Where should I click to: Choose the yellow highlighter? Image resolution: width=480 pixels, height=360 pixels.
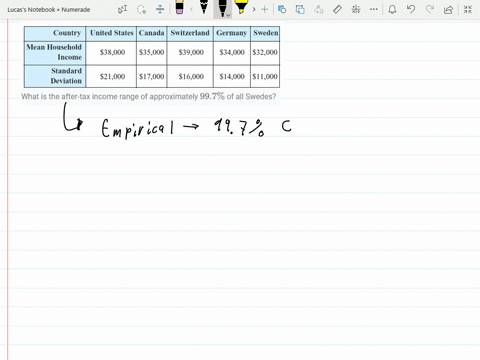coord(241,7)
